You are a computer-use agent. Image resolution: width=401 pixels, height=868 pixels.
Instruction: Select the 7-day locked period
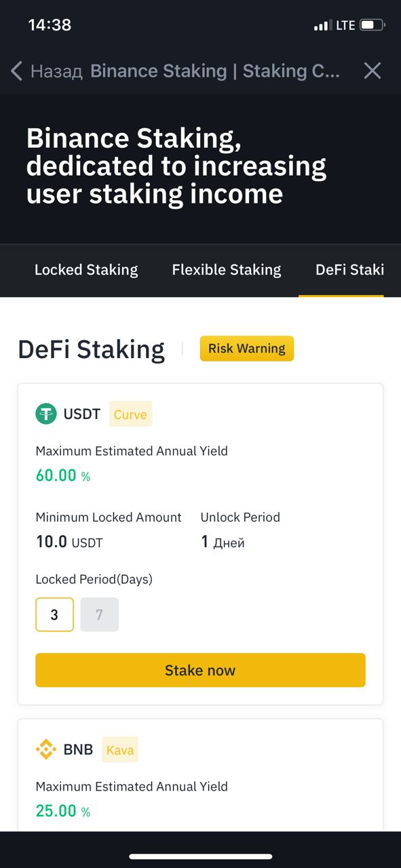point(99,614)
